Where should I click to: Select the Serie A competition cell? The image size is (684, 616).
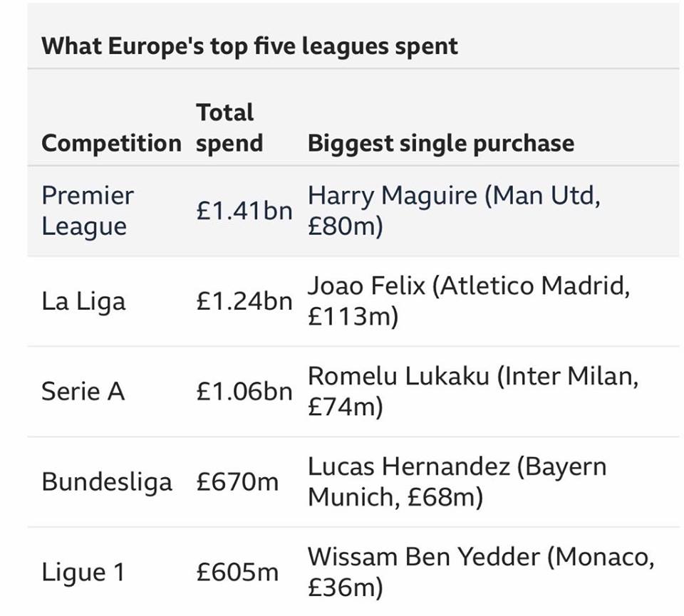pos(83,391)
